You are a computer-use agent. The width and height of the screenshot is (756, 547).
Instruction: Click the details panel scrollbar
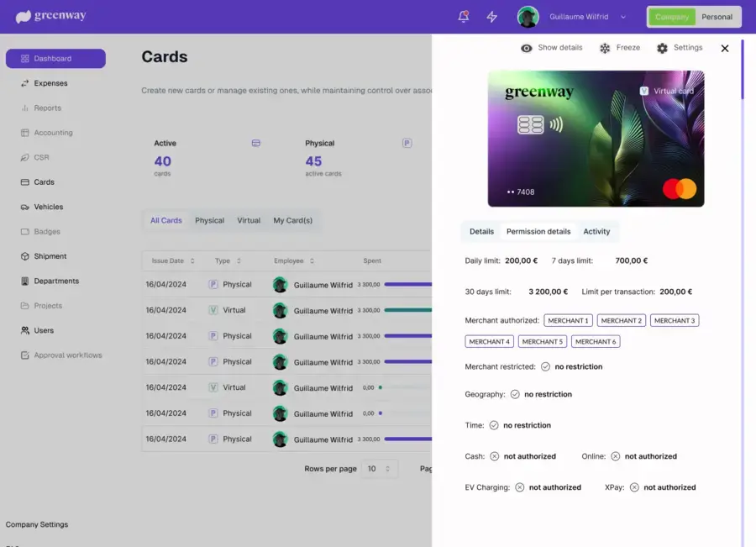743,70
